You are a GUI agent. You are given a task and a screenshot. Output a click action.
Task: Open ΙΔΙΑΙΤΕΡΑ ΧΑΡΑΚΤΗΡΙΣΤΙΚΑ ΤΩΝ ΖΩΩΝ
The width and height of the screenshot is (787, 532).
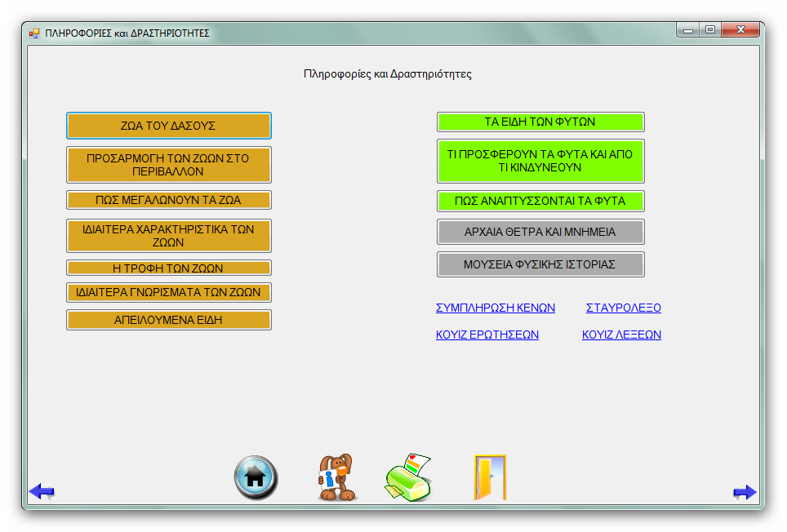(x=169, y=236)
